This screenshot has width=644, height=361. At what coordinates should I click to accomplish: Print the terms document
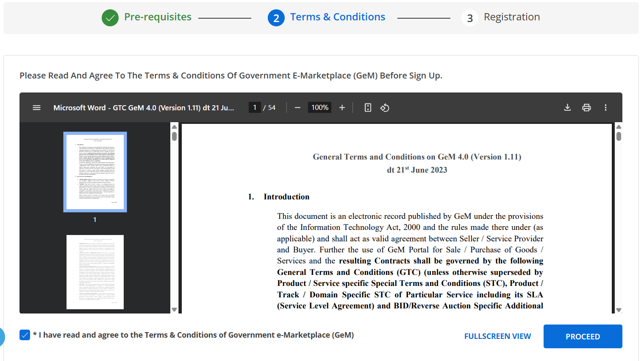pos(586,108)
